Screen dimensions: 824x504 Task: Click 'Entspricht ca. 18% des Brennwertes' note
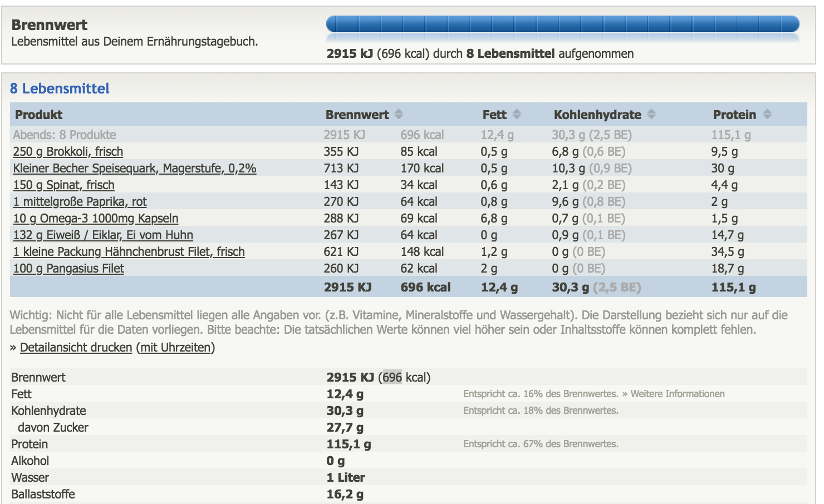pyautogui.click(x=541, y=411)
